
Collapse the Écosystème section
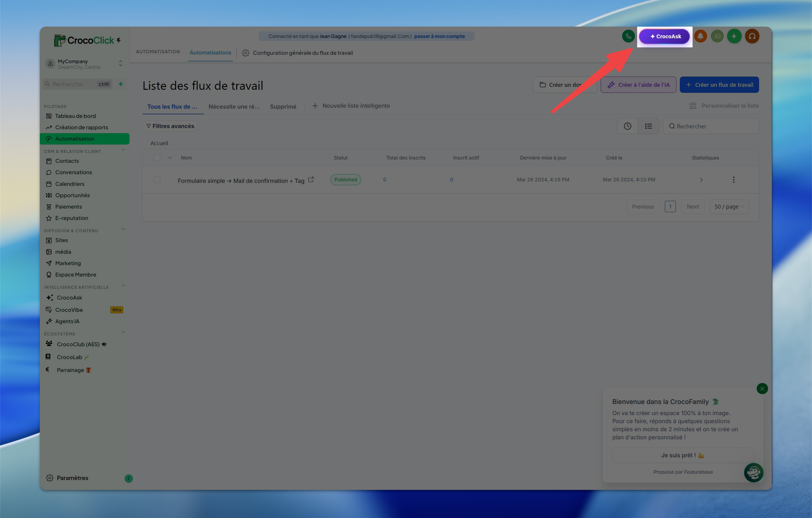click(x=124, y=332)
